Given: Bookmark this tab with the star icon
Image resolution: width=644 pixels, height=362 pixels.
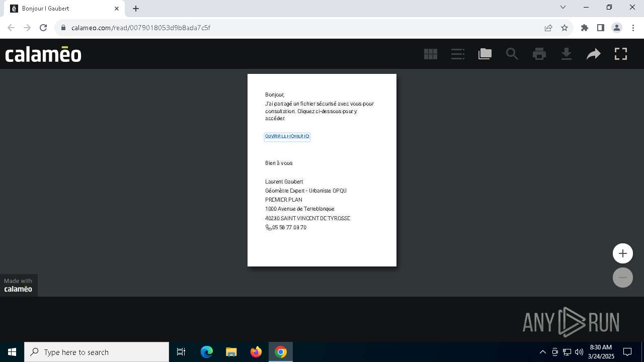Looking at the screenshot, I should 565,28.
